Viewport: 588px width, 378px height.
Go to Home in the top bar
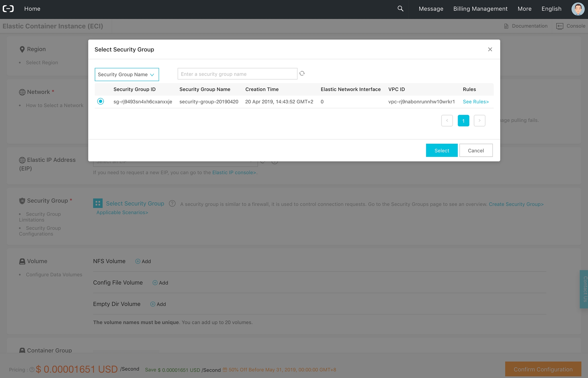coord(32,9)
